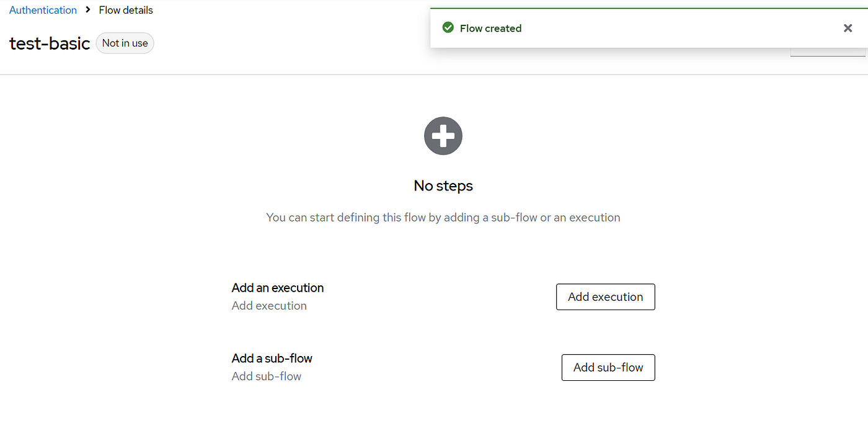Open the partially hidden Action dropdown
This screenshot has height=428, width=868.
[x=828, y=53]
